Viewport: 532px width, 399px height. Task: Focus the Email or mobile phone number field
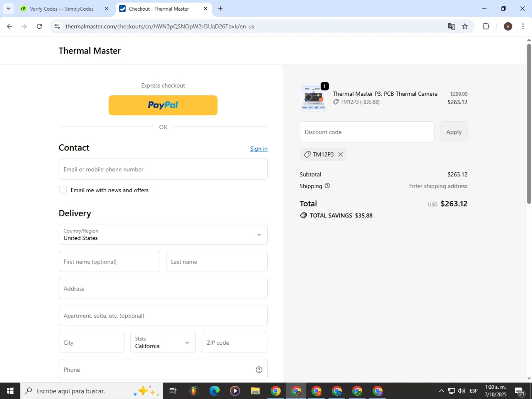click(x=163, y=169)
